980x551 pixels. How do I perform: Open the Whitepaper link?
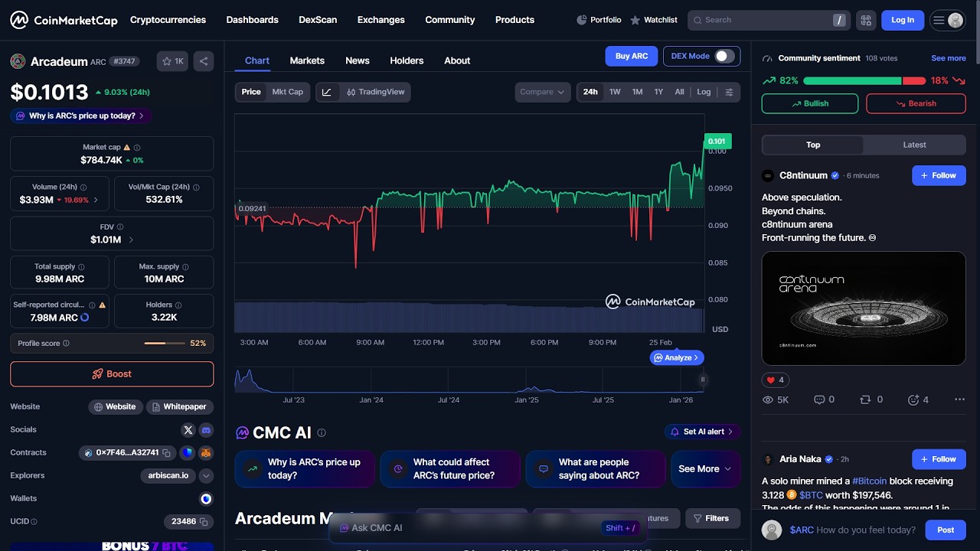click(179, 407)
